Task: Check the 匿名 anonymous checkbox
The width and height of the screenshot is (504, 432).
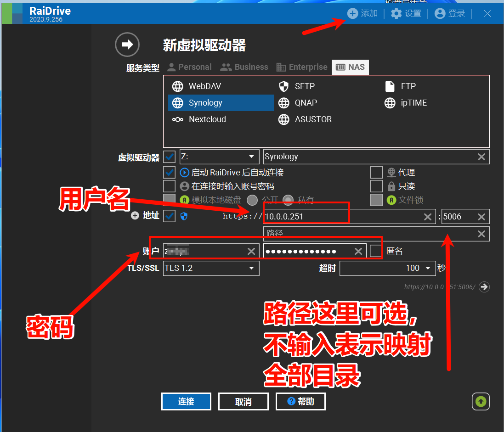Action: [376, 251]
